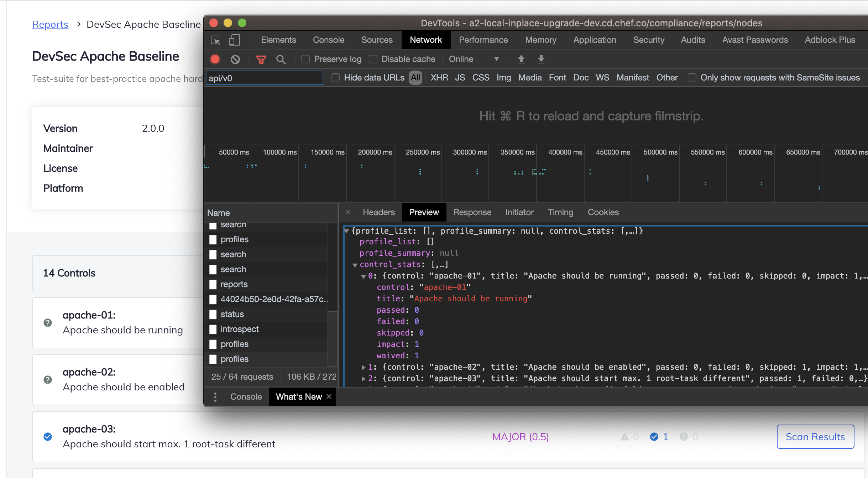The width and height of the screenshot is (868, 478).
Task: Open the drawer options three-dot menu
Action: pyautogui.click(x=215, y=397)
